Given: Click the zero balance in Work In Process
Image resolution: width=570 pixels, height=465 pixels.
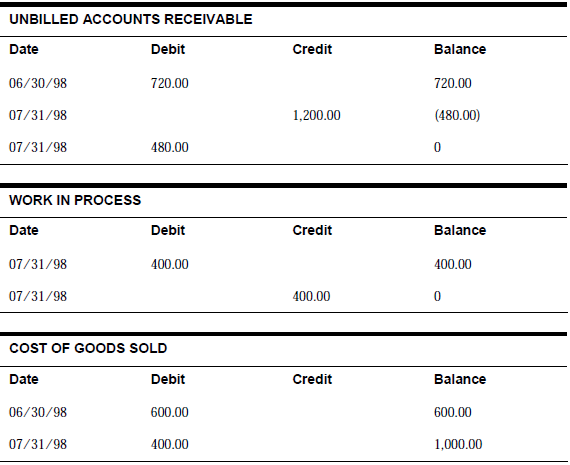Looking at the screenshot, I should pyautogui.click(x=438, y=296).
